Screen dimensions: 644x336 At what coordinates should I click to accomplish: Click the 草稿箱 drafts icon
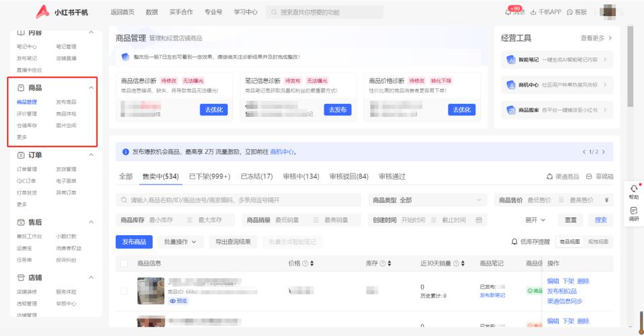pos(589,177)
